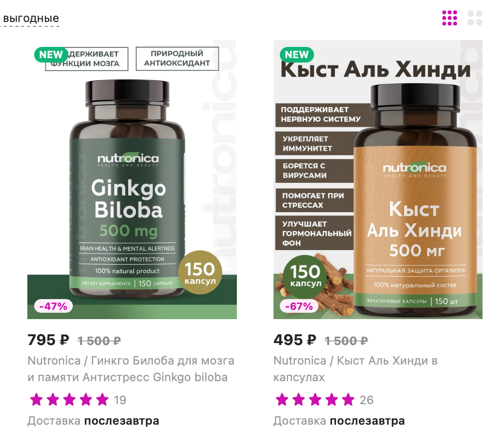Click the review count 19

[120, 400]
